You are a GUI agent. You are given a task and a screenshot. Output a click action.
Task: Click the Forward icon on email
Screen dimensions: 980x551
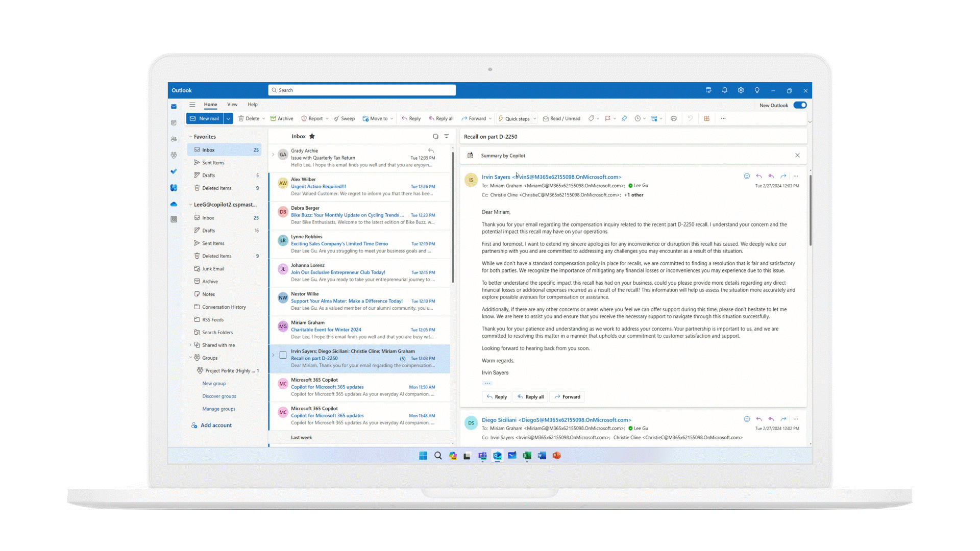click(781, 177)
